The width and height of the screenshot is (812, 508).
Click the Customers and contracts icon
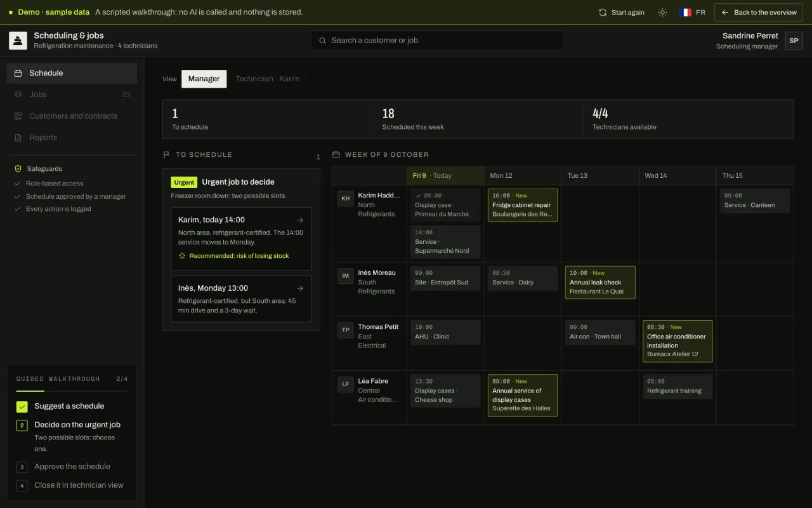pos(18,116)
